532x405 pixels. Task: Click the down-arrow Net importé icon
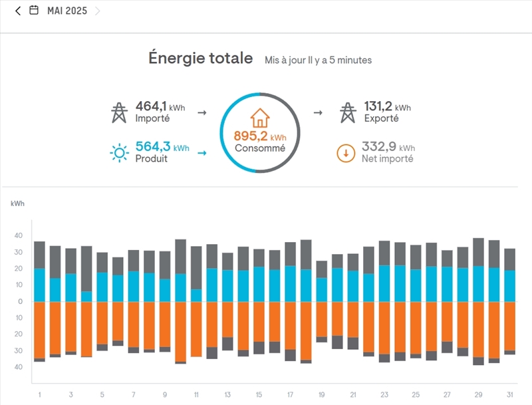click(346, 153)
